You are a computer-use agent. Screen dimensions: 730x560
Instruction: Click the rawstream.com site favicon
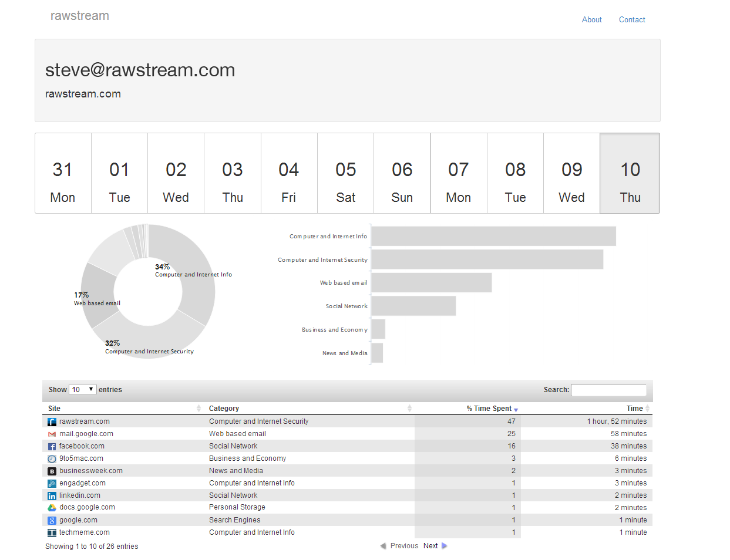pyautogui.click(x=52, y=421)
